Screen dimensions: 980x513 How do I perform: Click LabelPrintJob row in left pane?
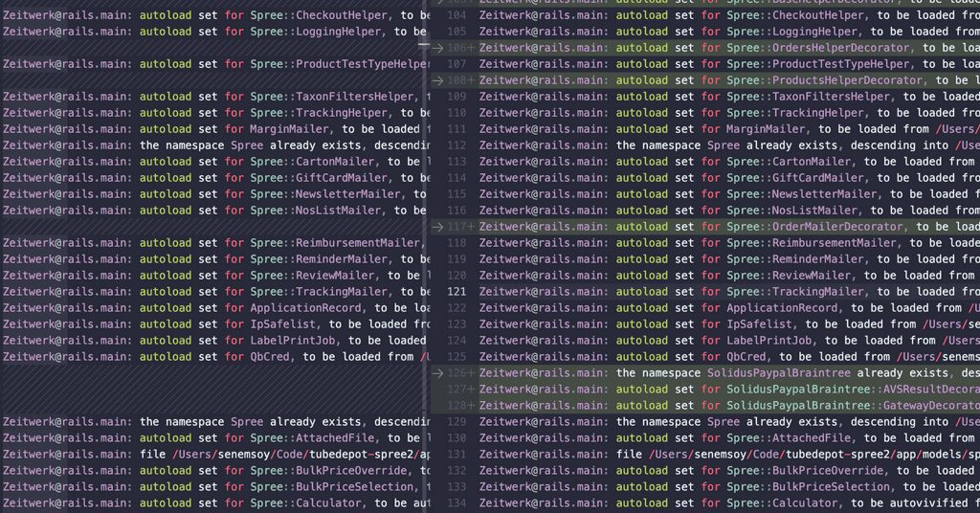(x=215, y=341)
